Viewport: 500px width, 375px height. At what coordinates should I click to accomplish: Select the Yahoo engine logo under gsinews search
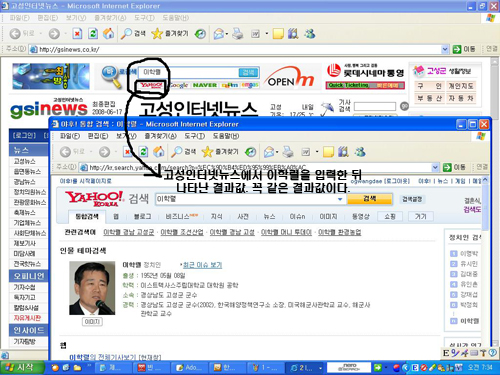pos(151,85)
